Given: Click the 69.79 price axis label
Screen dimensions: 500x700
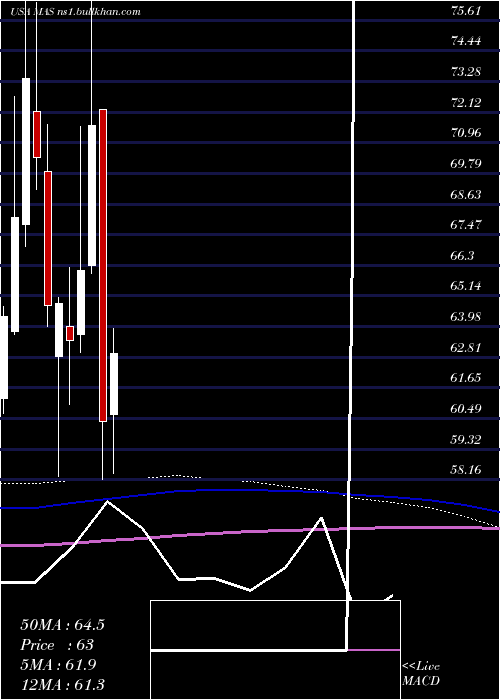Looking at the screenshot, I should click(x=466, y=163).
